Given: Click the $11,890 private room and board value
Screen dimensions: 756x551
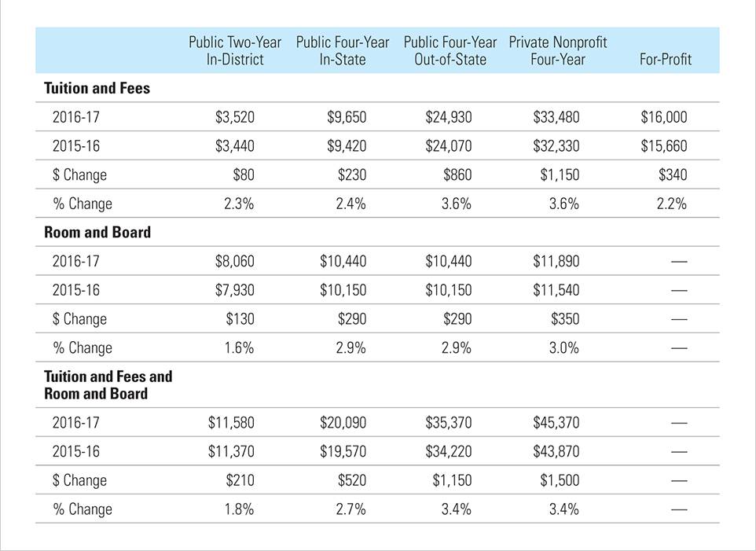Looking at the screenshot, I should click(556, 261).
